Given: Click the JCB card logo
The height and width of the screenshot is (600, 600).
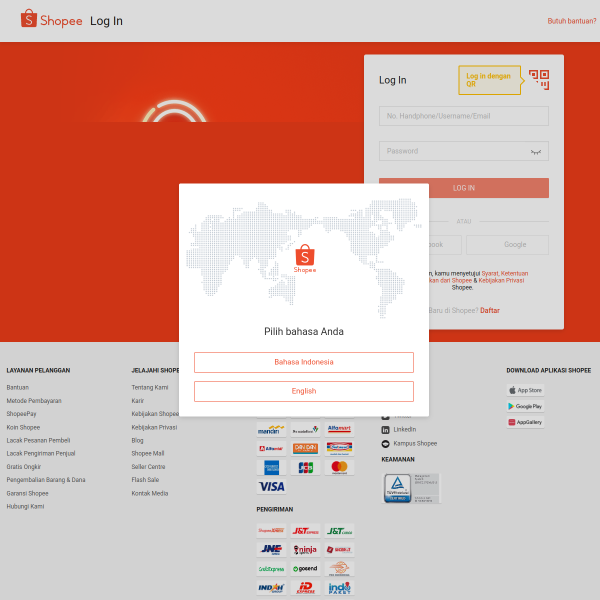Looking at the screenshot, I should [305, 467].
